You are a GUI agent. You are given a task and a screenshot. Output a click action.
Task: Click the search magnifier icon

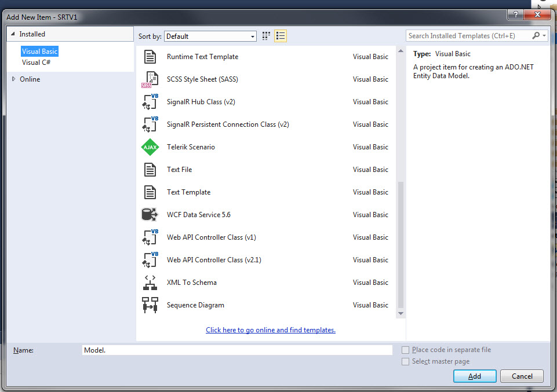pyautogui.click(x=536, y=35)
